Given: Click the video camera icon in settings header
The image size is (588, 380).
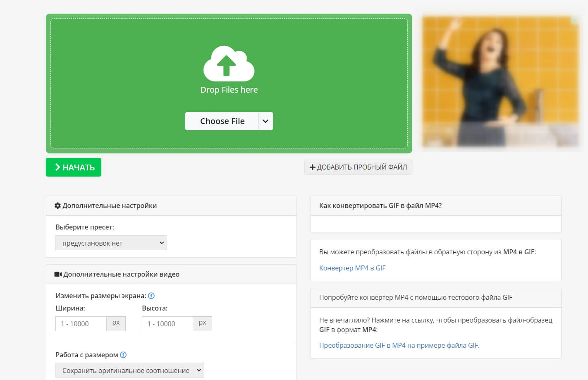Looking at the screenshot, I should [58, 274].
